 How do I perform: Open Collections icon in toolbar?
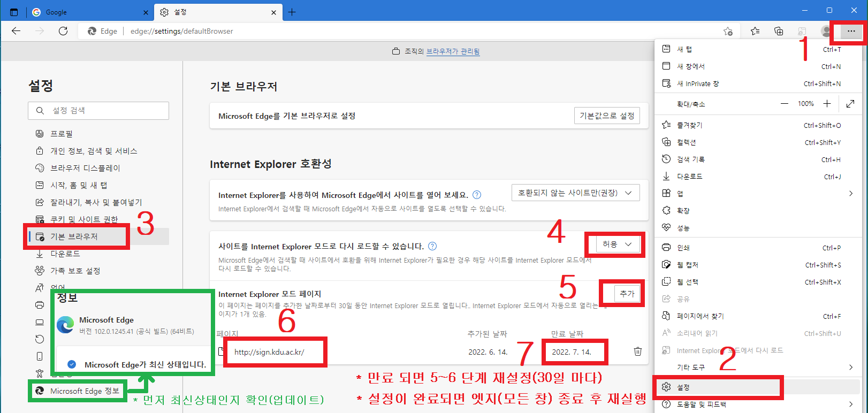tap(779, 31)
